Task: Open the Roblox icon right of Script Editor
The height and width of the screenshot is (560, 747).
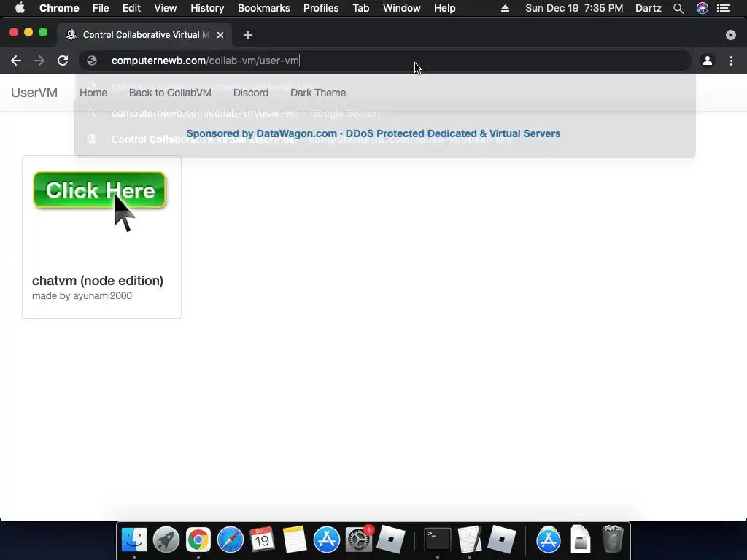Action: [x=502, y=540]
